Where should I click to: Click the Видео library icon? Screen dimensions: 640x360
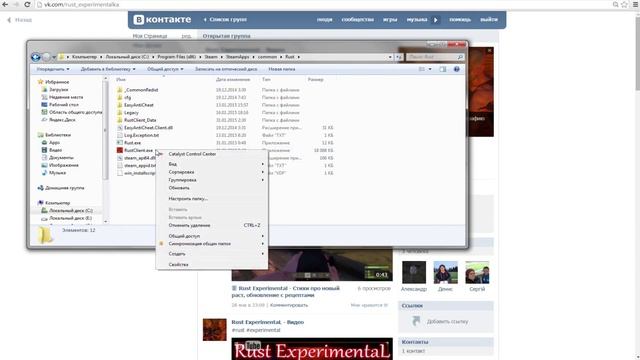click(44, 150)
